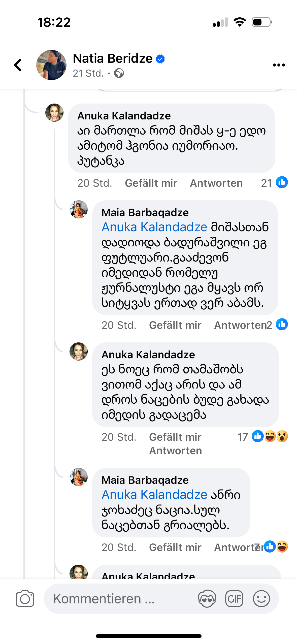The image size is (297, 644).
Task: Tap Natia Beridze's profile picture in the header
Action: (51, 65)
